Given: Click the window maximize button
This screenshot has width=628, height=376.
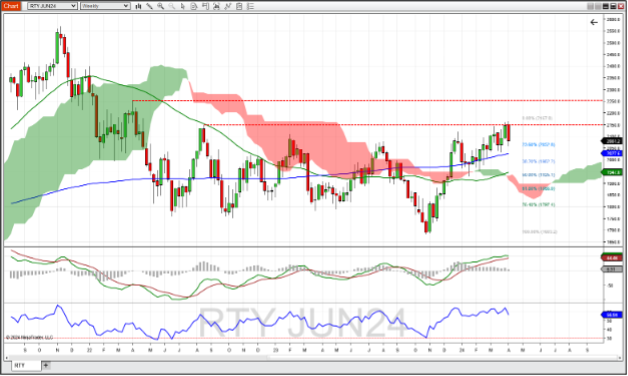Looking at the screenshot, I should click(x=613, y=6).
